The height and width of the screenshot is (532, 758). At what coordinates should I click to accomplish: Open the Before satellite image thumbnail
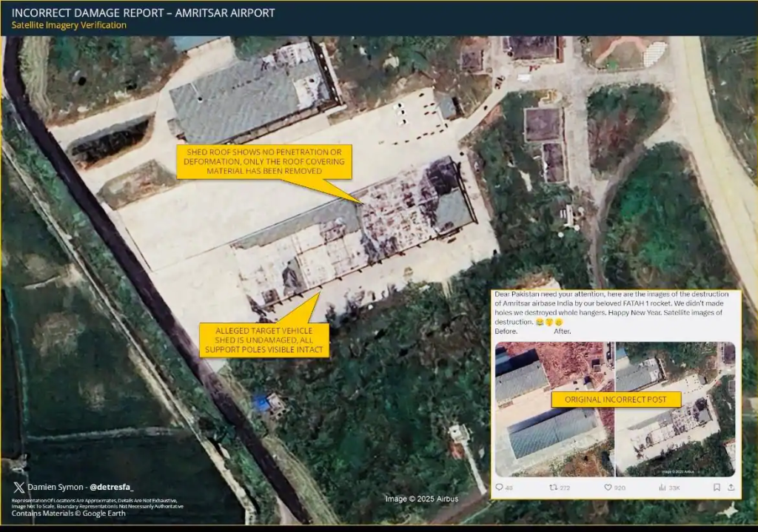pos(554,409)
